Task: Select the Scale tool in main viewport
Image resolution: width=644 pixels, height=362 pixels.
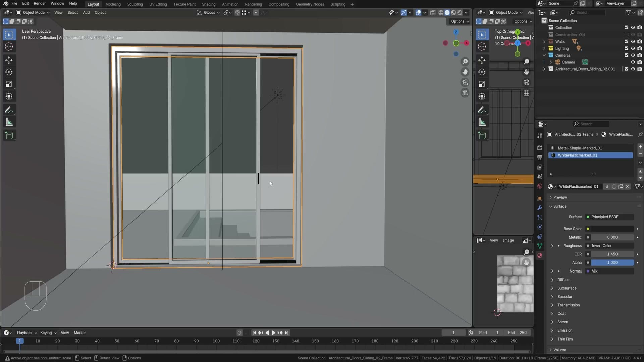Action: point(9,84)
